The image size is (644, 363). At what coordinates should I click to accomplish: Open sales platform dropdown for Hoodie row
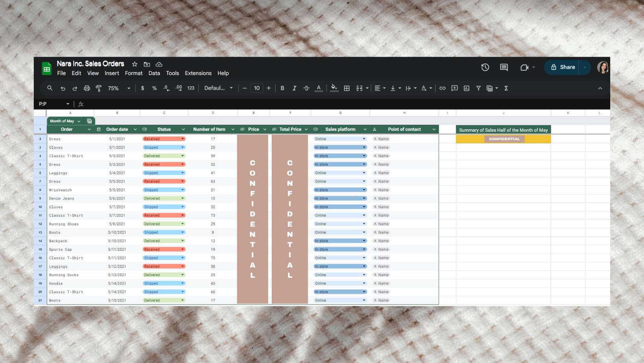point(364,283)
